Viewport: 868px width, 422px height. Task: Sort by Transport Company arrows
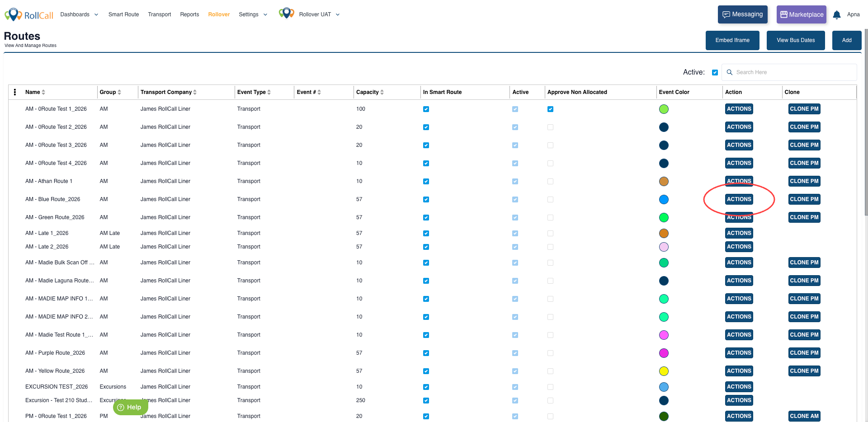[x=195, y=92]
